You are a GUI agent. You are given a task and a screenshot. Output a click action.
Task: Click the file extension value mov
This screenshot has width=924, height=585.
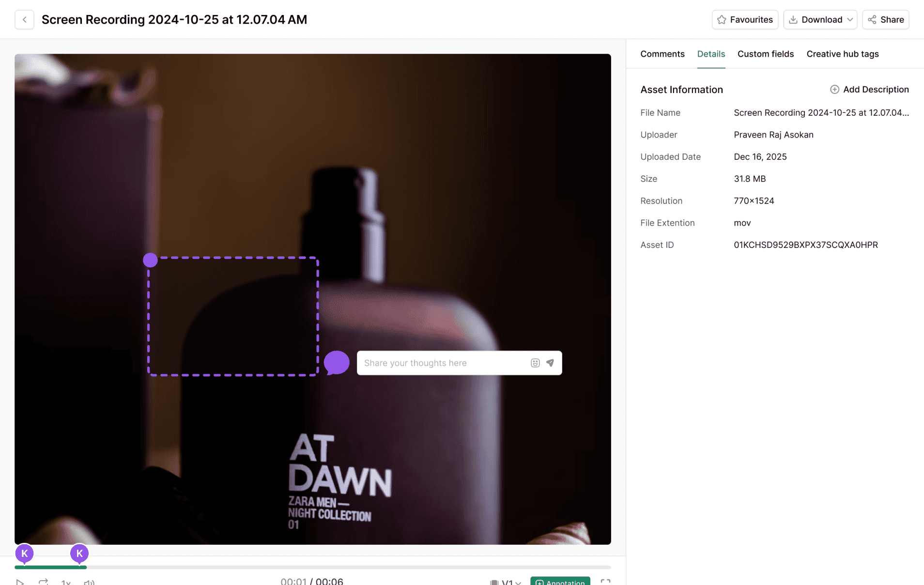click(742, 223)
